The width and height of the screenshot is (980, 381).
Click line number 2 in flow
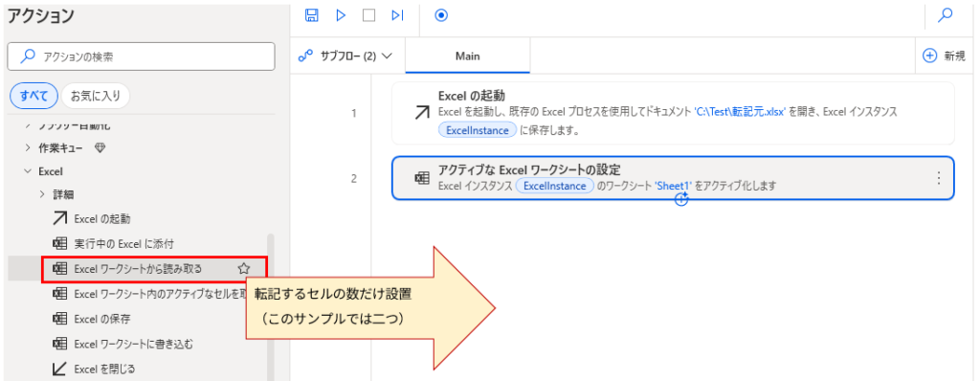(354, 179)
